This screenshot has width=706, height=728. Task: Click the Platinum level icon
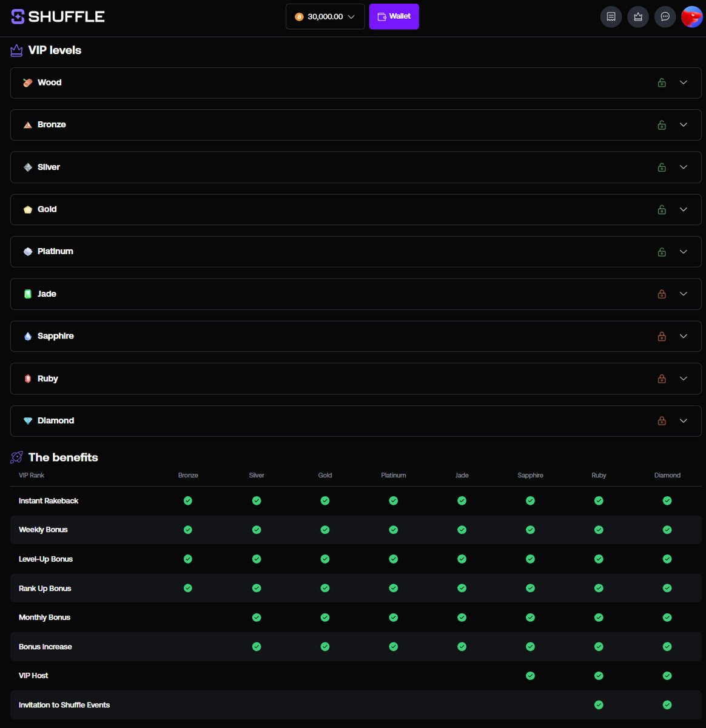(28, 252)
